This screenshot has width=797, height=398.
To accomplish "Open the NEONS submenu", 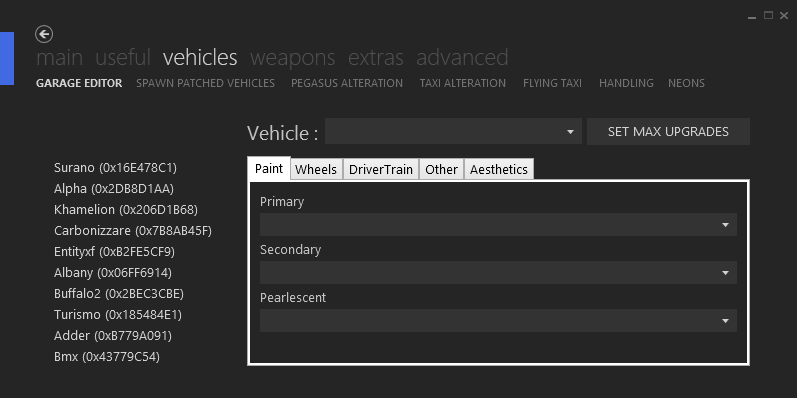I will [686, 83].
